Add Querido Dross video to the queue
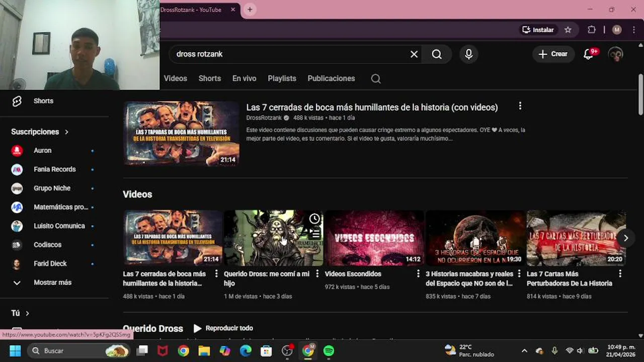The image size is (644, 362). coord(314,233)
